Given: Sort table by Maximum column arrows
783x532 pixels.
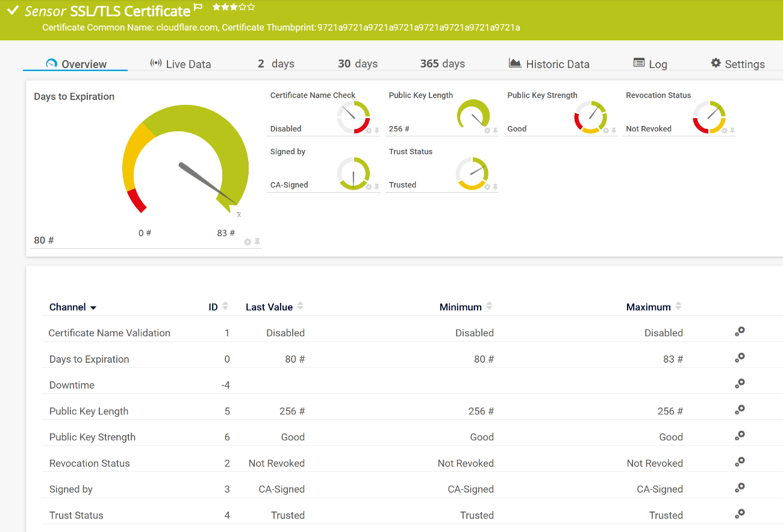Looking at the screenshot, I should coord(678,307).
